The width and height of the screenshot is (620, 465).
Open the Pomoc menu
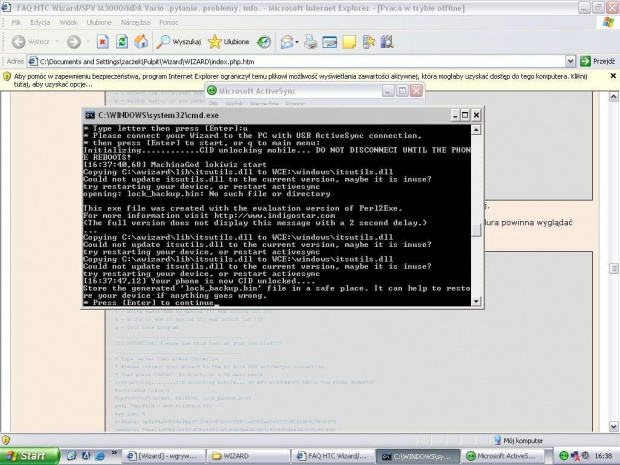(x=169, y=23)
